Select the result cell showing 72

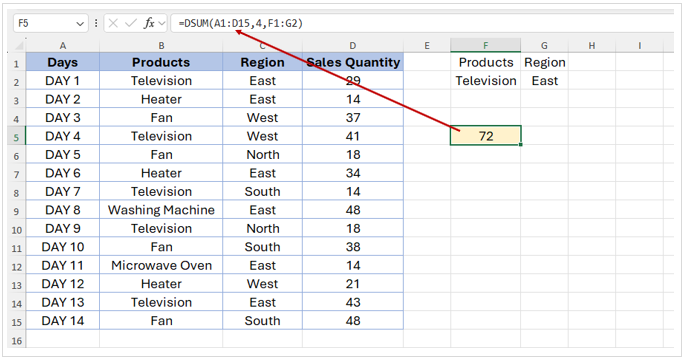486,136
